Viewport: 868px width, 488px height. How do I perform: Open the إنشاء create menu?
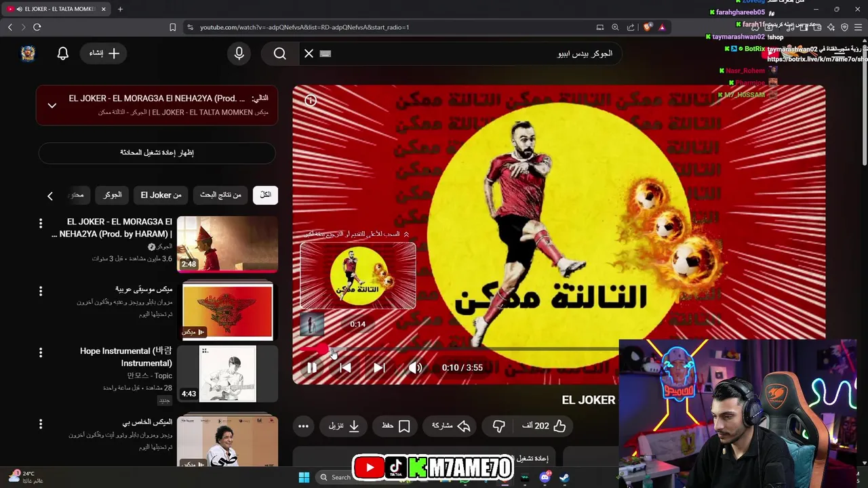tap(104, 54)
